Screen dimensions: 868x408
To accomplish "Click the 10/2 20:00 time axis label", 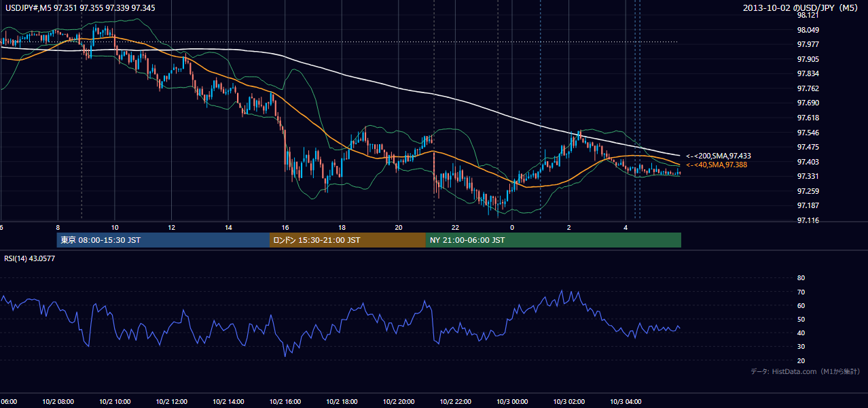I will (399, 401).
